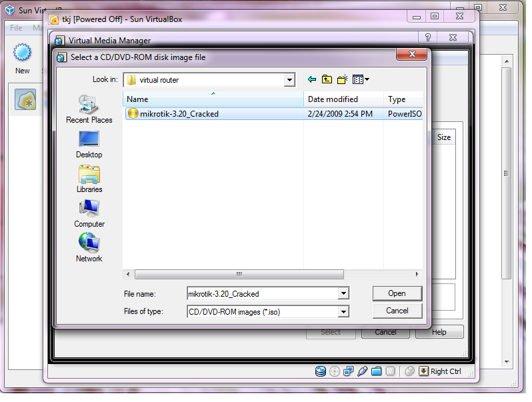Click the question mark help button
This screenshot has width=532, height=402.
point(428,37)
